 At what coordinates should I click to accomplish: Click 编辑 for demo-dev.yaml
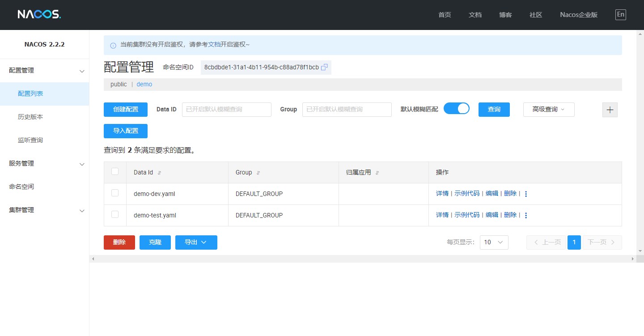click(492, 194)
